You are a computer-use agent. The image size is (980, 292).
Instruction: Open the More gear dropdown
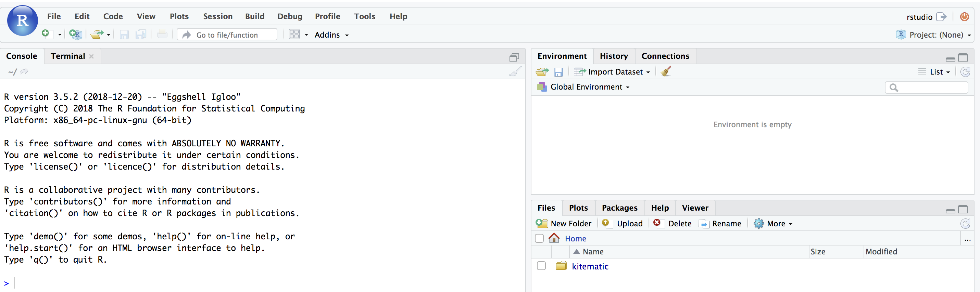[x=773, y=224]
